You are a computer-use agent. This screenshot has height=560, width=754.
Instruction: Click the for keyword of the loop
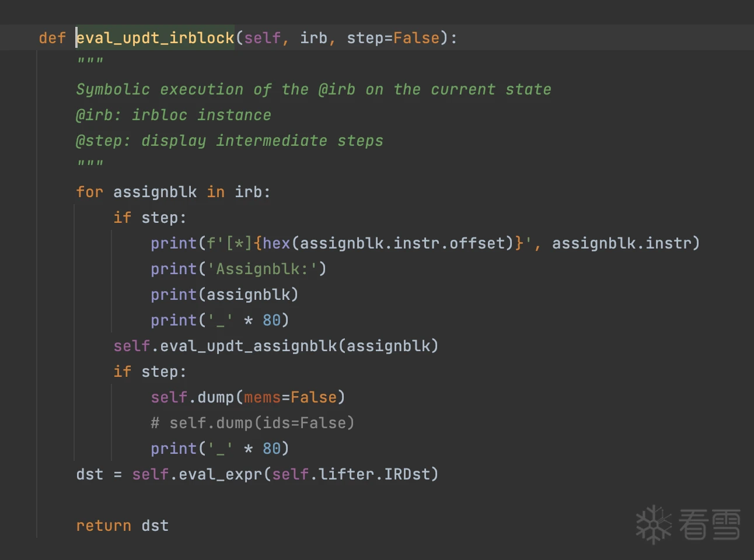(89, 192)
